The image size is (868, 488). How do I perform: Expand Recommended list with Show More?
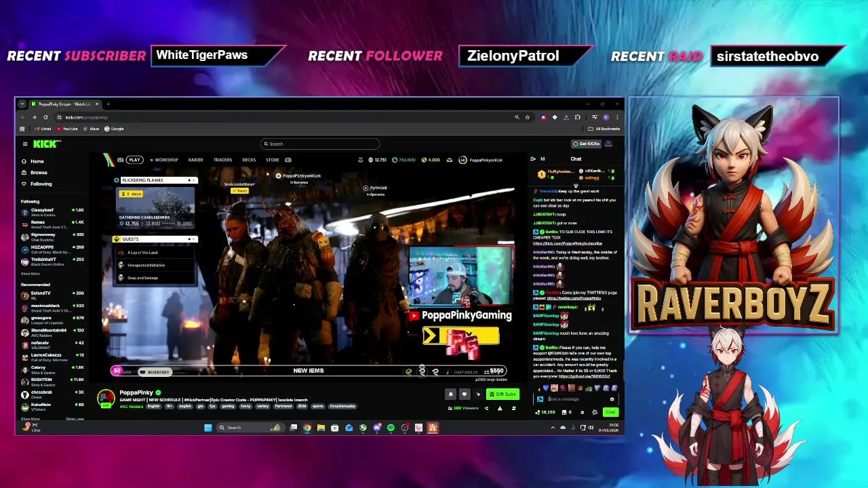[x=30, y=419]
